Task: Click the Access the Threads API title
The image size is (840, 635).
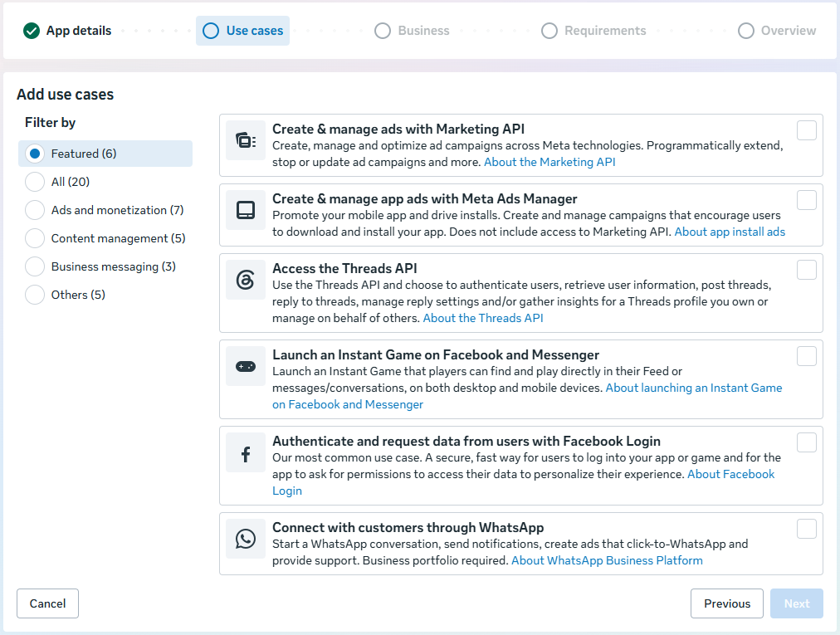Action: [344, 268]
